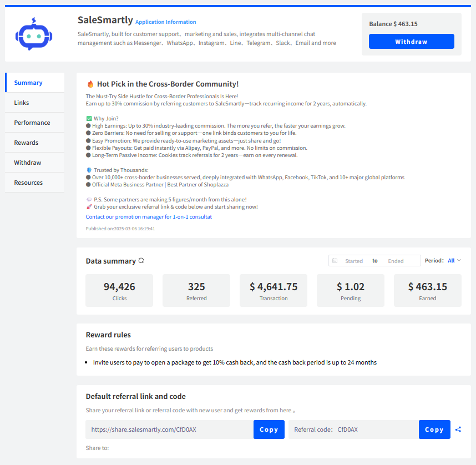
Task: Open the Period All dropdown
Action: click(x=454, y=261)
